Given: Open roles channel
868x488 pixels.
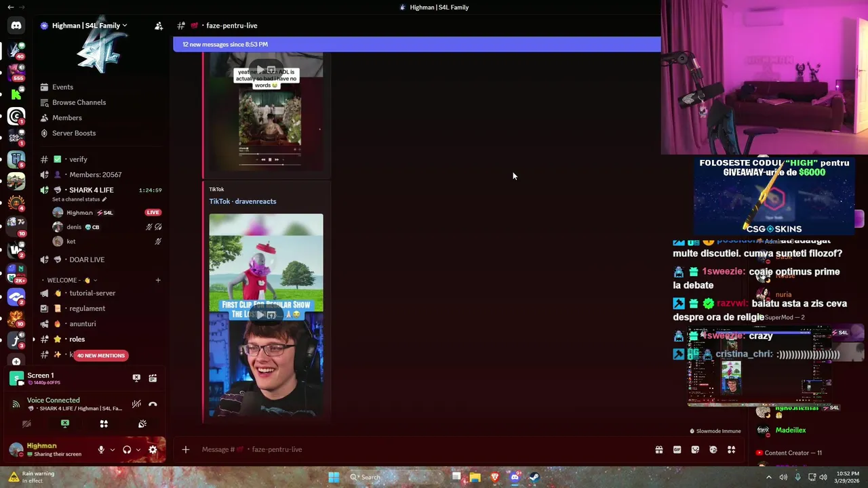Looking at the screenshot, I should (100, 339).
